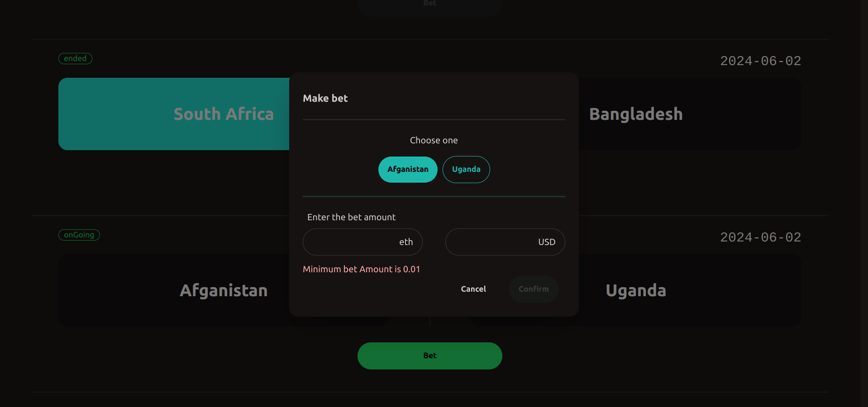Click the Uganda team card behind the dialog
This screenshot has width=868, height=407.
[690, 290]
